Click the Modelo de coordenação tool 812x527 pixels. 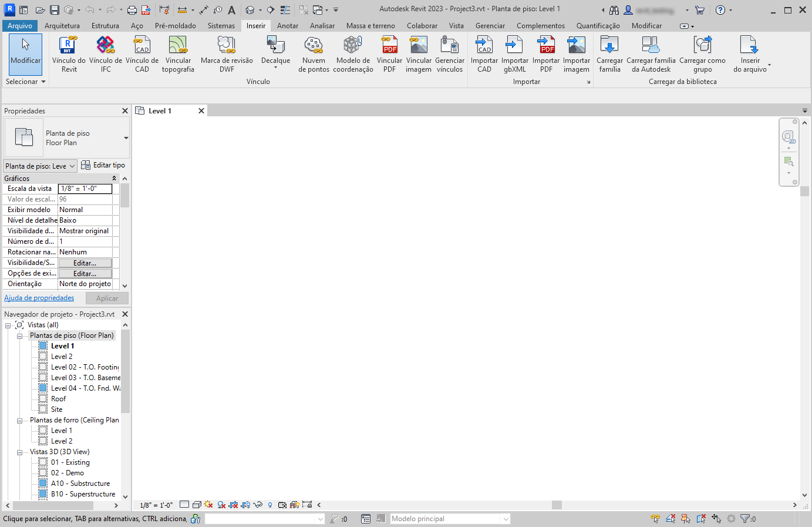click(x=353, y=55)
